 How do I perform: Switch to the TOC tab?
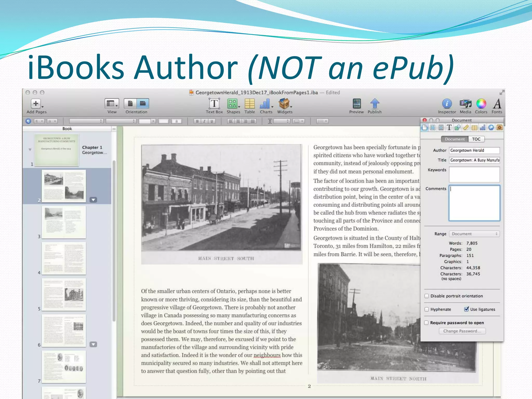476,139
